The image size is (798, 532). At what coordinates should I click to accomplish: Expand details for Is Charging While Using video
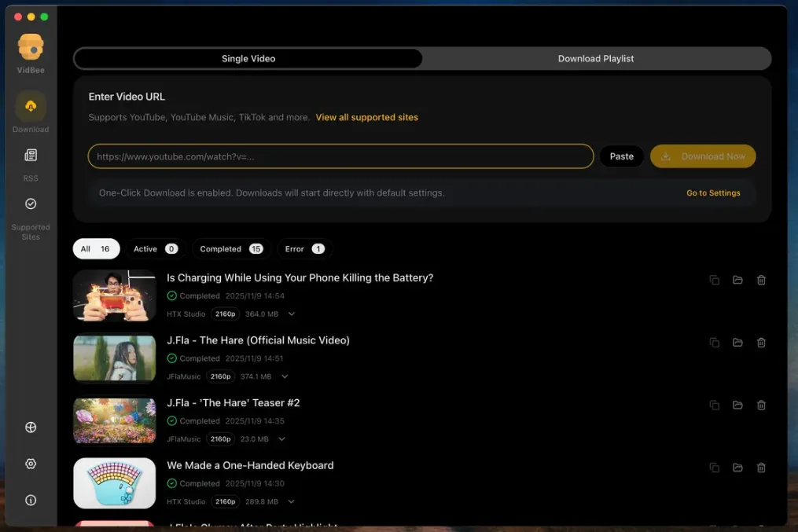click(292, 314)
